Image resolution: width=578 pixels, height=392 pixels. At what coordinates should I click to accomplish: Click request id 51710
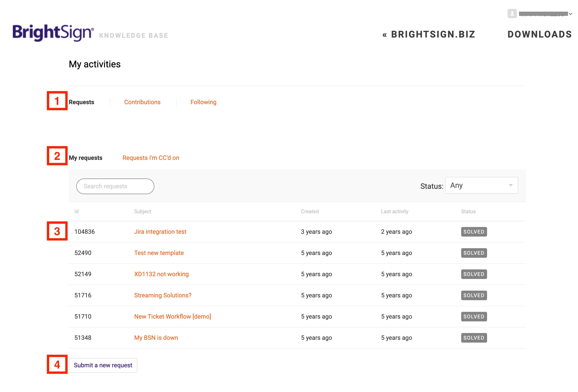click(83, 317)
